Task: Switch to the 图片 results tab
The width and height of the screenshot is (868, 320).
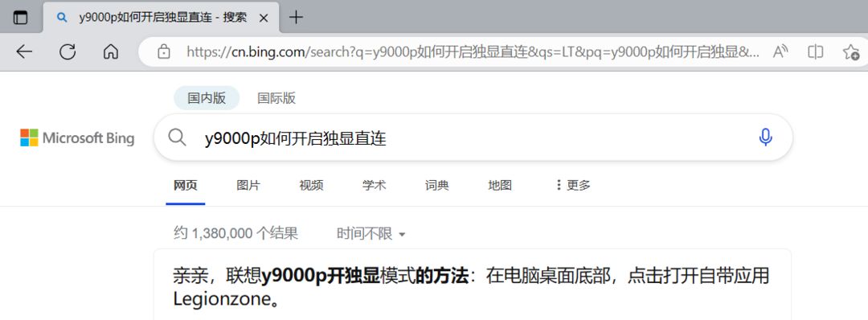Action: point(248,186)
